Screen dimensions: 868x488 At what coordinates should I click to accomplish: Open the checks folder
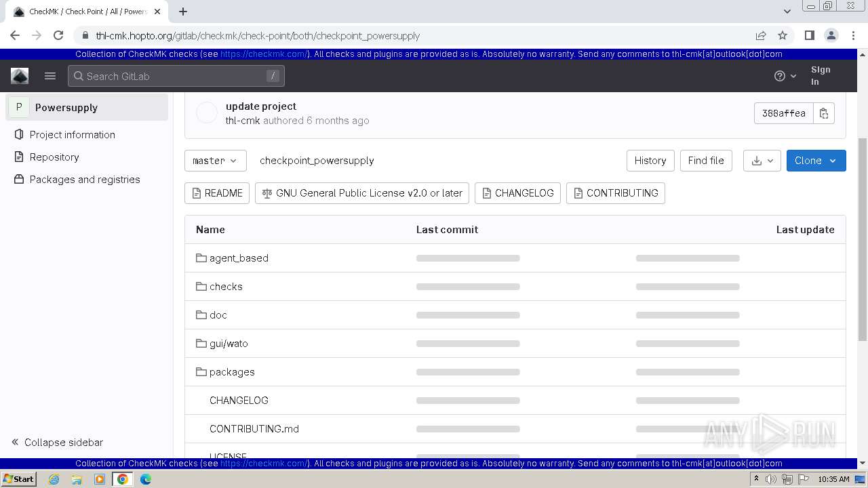(x=226, y=287)
